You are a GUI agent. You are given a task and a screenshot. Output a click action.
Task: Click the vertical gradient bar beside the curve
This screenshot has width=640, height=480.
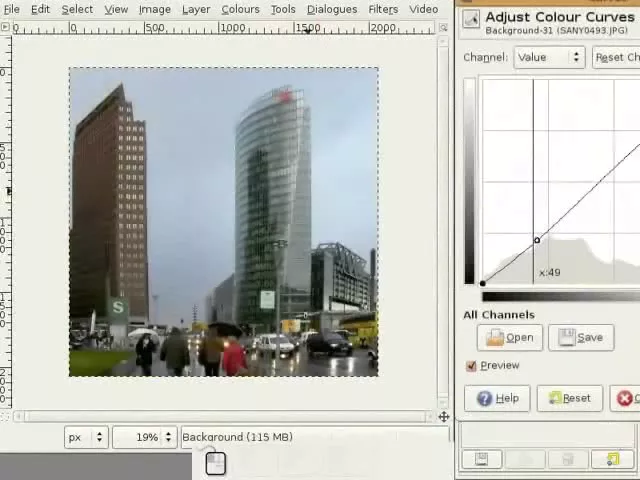(x=469, y=181)
